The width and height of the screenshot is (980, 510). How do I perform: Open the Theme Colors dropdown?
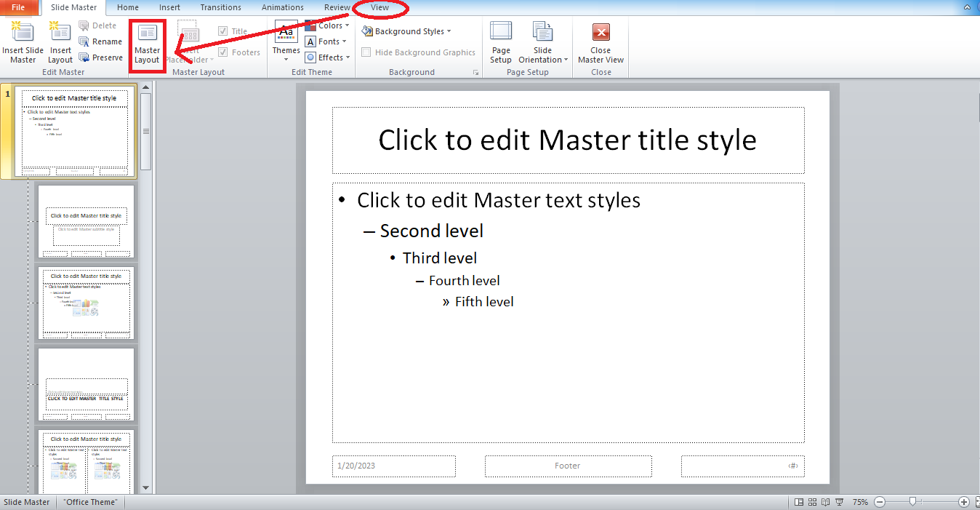tap(327, 25)
